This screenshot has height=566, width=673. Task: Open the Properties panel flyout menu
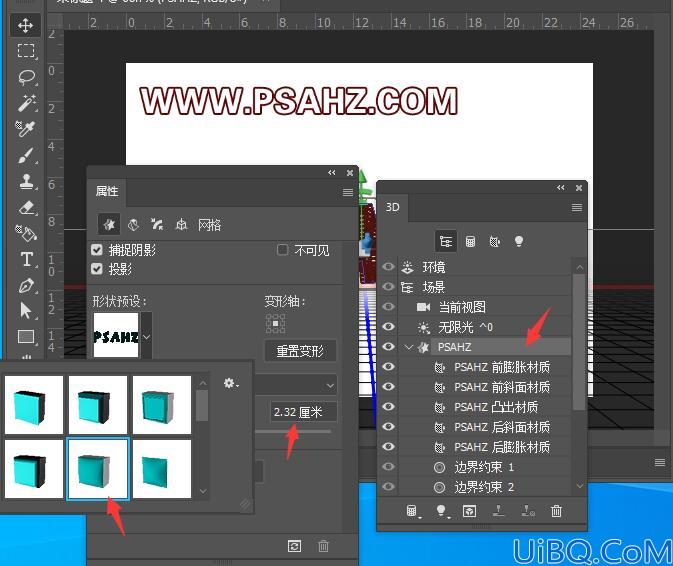(348, 192)
